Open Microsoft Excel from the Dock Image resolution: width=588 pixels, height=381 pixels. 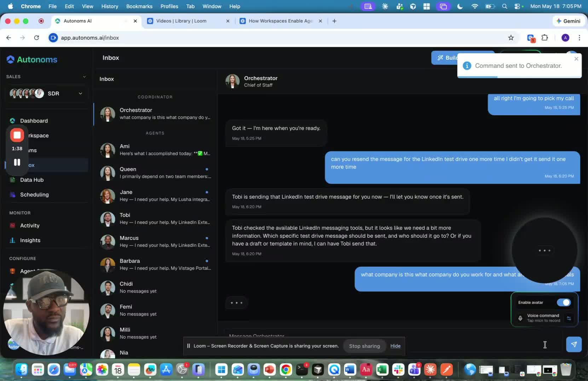click(x=382, y=370)
